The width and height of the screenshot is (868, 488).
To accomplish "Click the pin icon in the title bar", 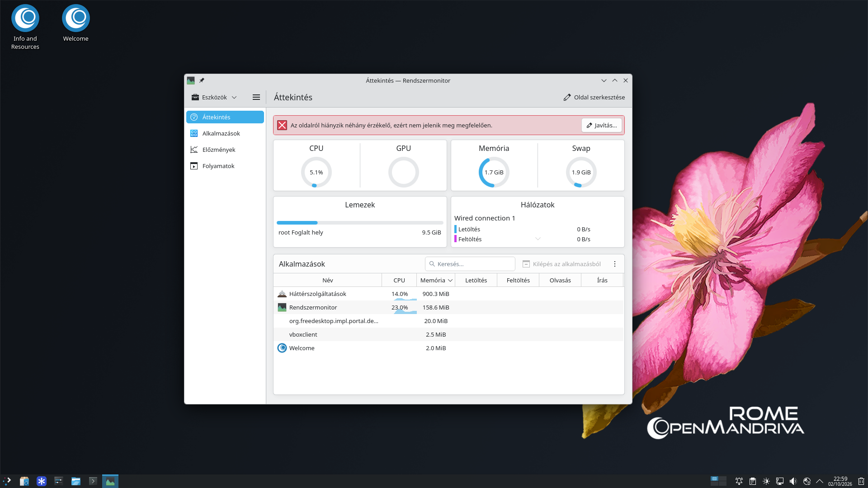I will point(202,80).
